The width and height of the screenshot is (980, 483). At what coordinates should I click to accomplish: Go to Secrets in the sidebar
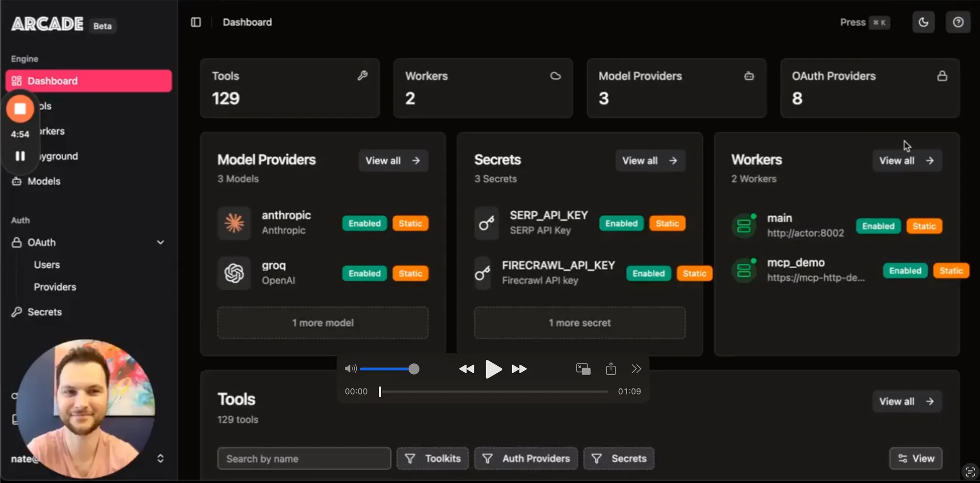pos(44,312)
